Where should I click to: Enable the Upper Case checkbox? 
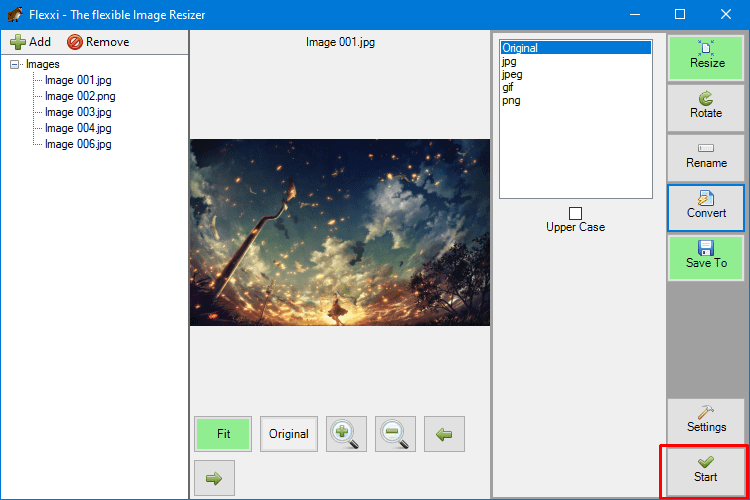pyautogui.click(x=575, y=213)
